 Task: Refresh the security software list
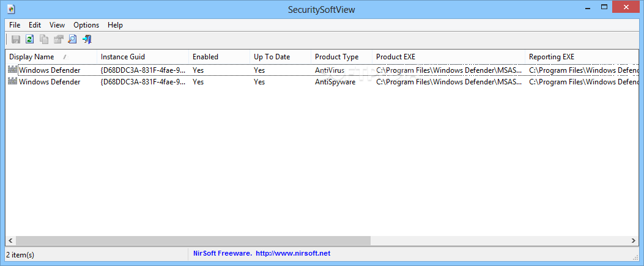(29, 39)
